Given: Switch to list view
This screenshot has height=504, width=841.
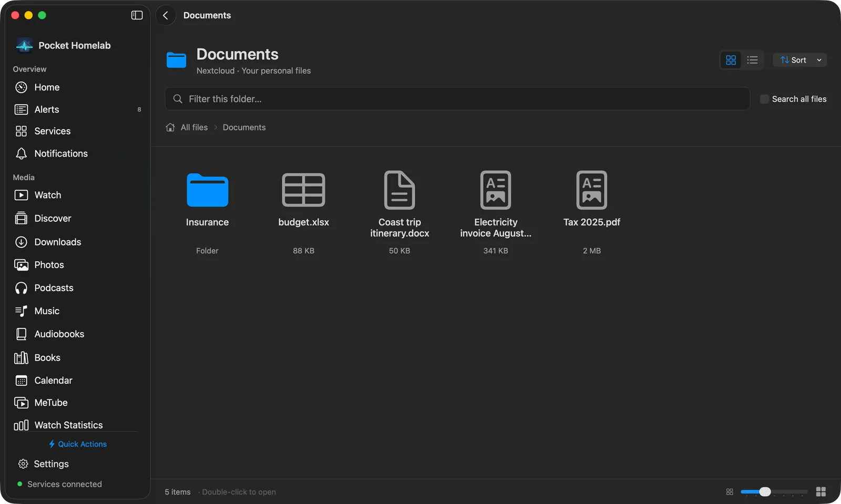Looking at the screenshot, I should coord(753,60).
